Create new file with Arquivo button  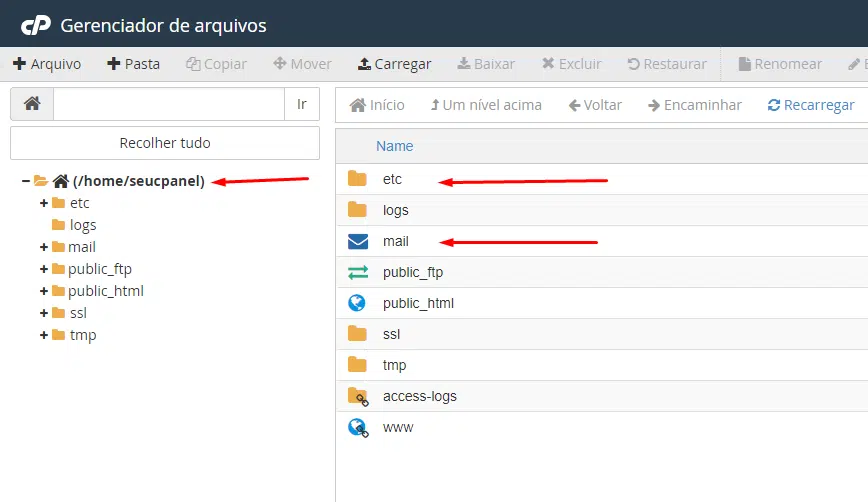point(47,64)
